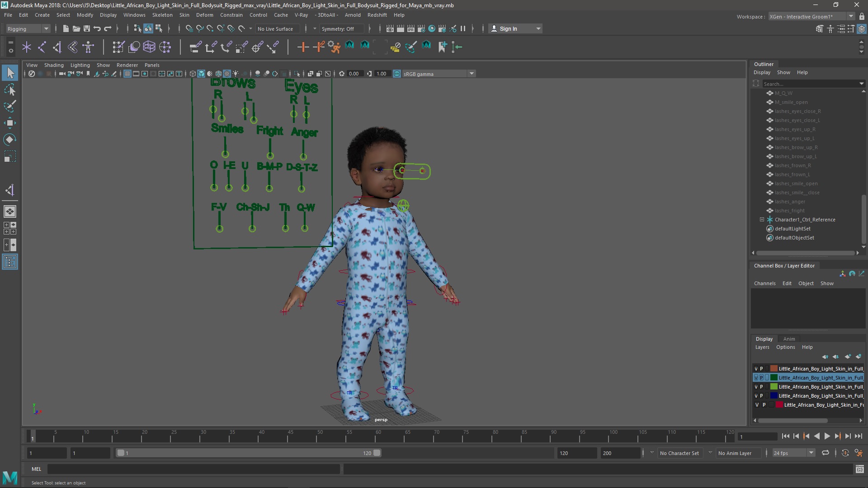This screenshot has width=868, height=488.
Task: Open the sRGB gamma view transform dropdown
Action: pos(438,74)
